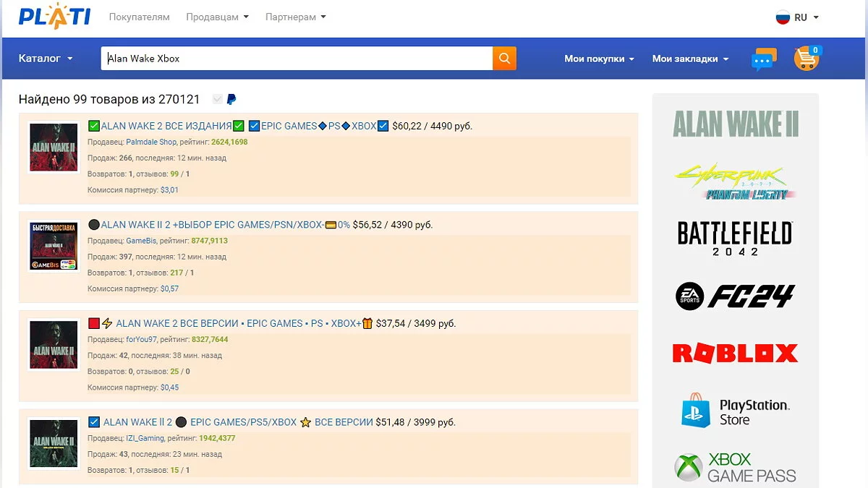Click the orange search magnifier button
Screen dimensions: 868x488
tap(504, 59)
